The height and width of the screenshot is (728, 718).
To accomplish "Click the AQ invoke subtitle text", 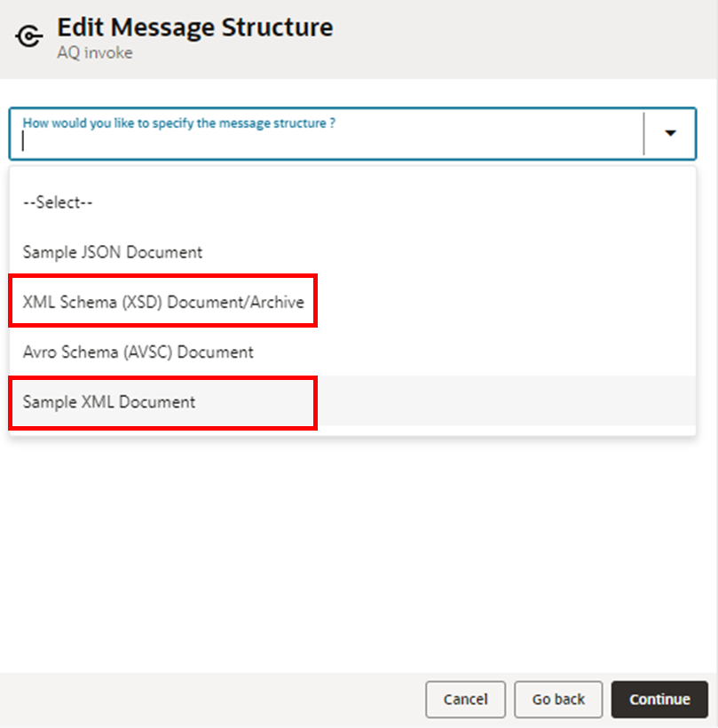I will (95, 53).
